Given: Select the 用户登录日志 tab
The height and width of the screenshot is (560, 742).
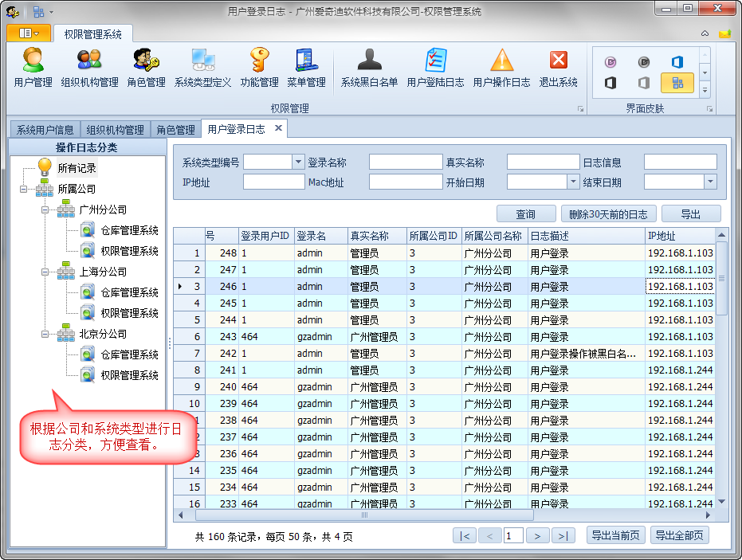Looking at the screenshot, I should (236, 129).
